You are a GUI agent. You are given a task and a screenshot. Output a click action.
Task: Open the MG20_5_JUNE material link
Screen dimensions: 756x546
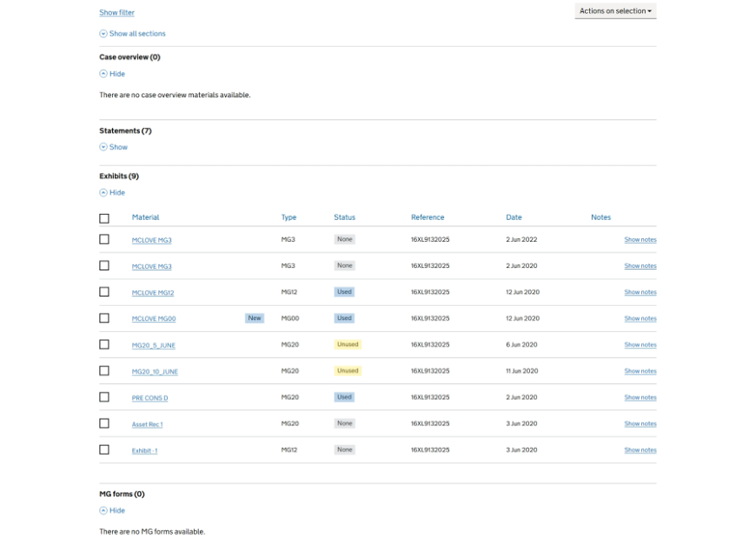pyautogui.click(x=154, y=345)
